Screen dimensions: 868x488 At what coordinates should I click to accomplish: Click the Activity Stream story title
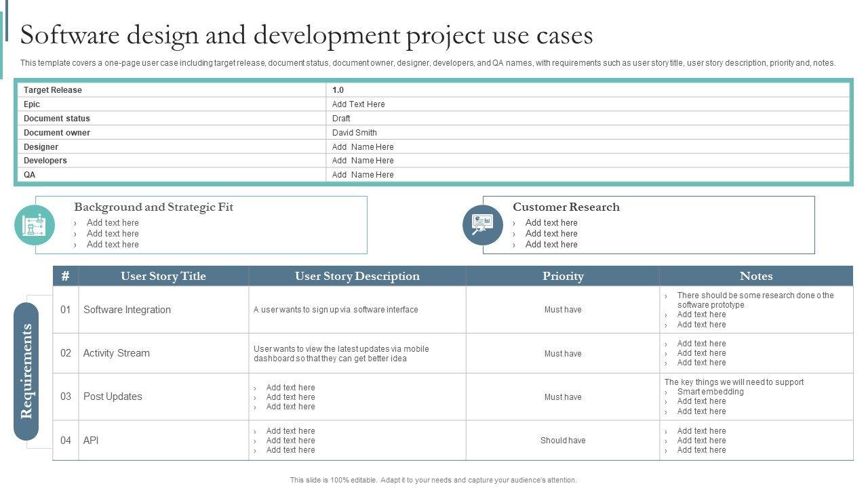tap(116, 353)
